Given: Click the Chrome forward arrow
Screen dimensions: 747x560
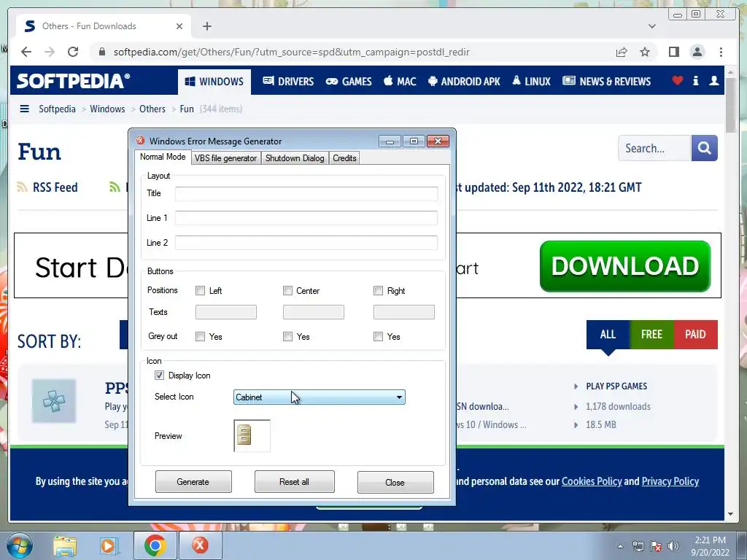Looking at the screenshot, I should (50, 52).
